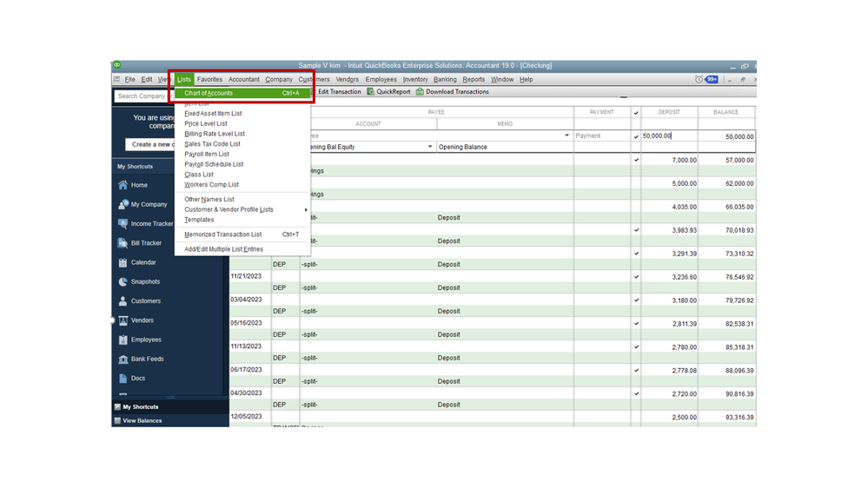Image resolution: width=868 pixels, height=488 pixels.
Task: Click the QuickReport toolbar icon
Action: pyautogui.click(x=371, y=92)
